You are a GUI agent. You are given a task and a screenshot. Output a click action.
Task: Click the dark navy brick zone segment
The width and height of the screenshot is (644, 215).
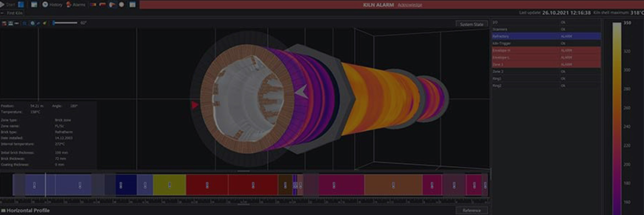(126, 185)
